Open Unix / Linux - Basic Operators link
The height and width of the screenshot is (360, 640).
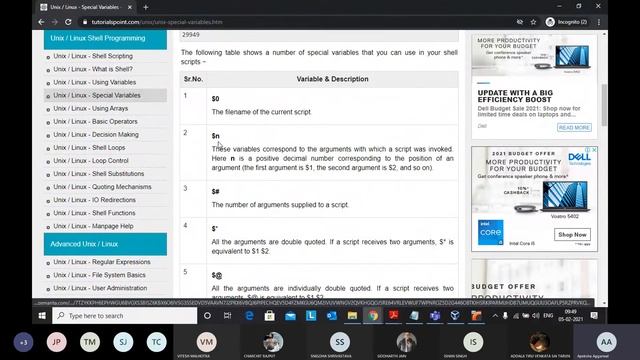click(x=96, y=121)
